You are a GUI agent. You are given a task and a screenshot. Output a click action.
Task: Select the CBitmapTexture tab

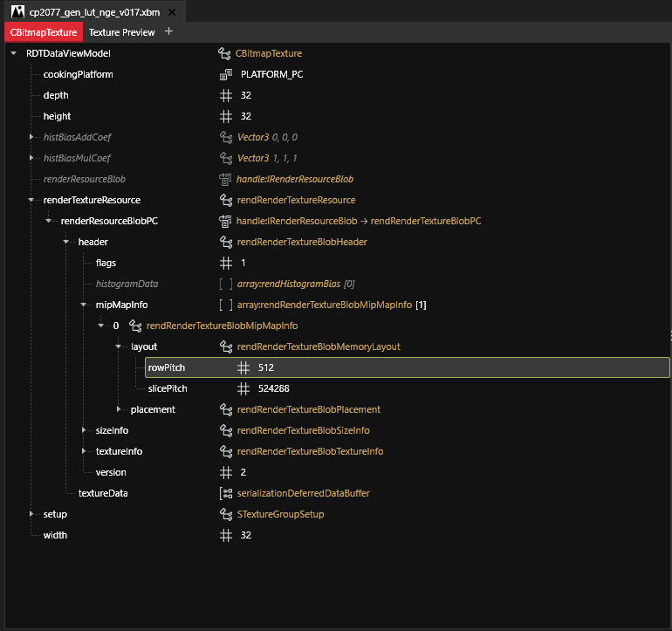pos(44,32)
